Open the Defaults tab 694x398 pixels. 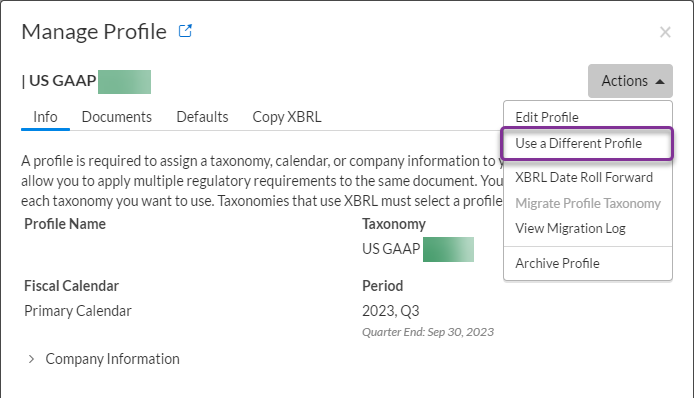pyautogui.click(x=202, y=117)
